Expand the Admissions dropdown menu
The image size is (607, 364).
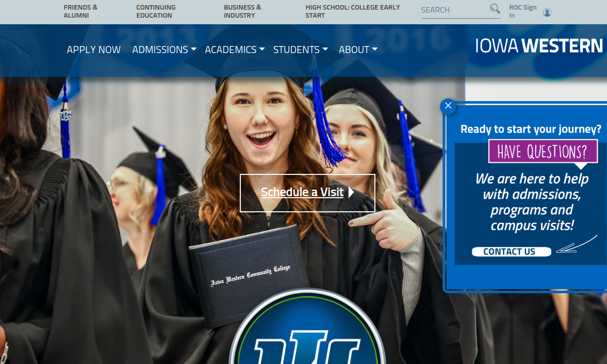[x=164, y=50]
